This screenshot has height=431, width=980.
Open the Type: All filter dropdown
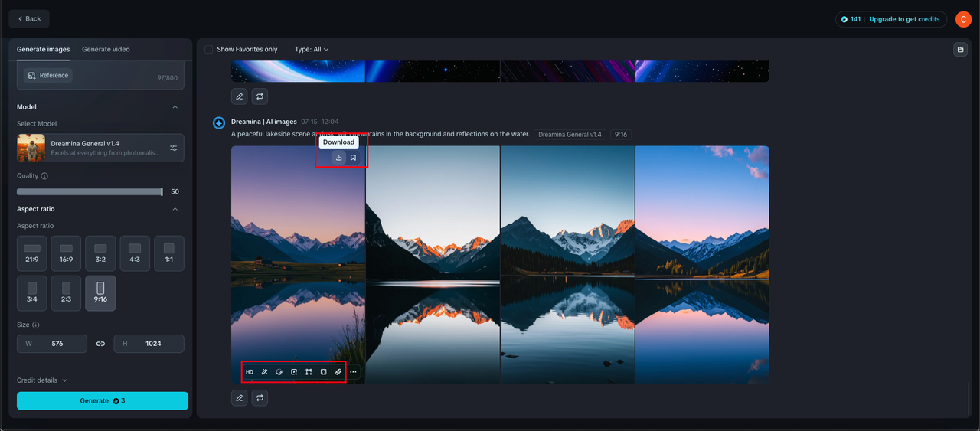(x=312, y=49)
